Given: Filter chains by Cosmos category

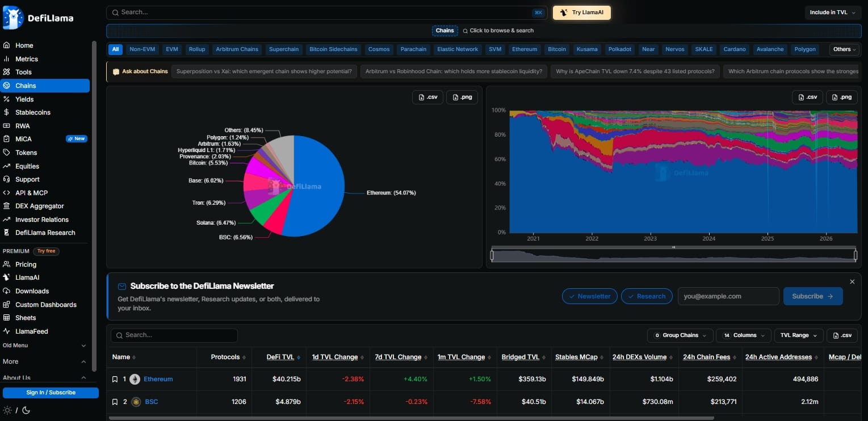Looking at the screenshot, I should (379, 49).
